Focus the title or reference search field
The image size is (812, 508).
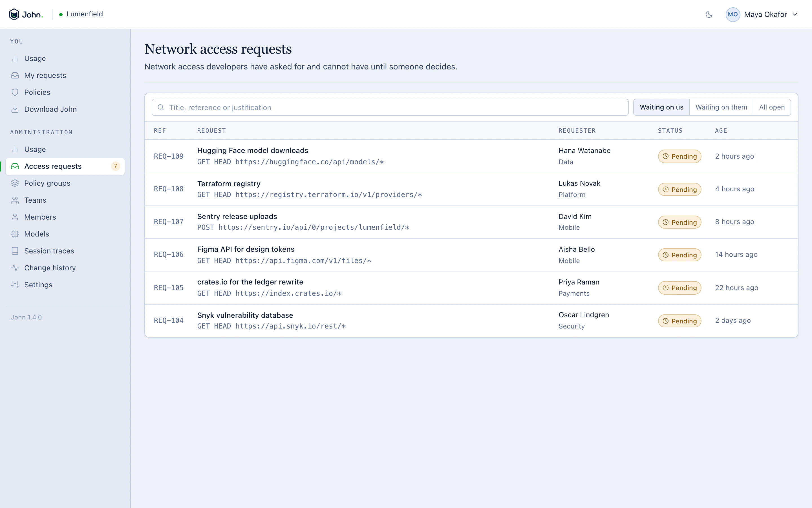[390, 107]
